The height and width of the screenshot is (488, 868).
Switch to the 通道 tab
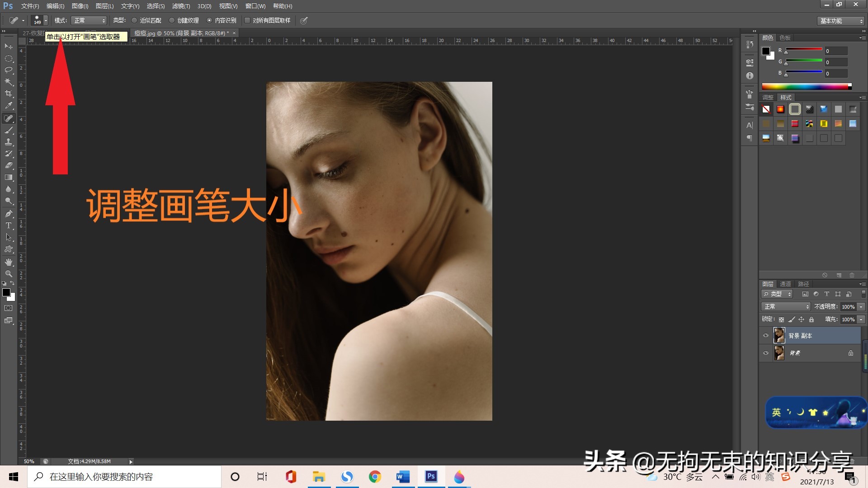tap(785, 284)
